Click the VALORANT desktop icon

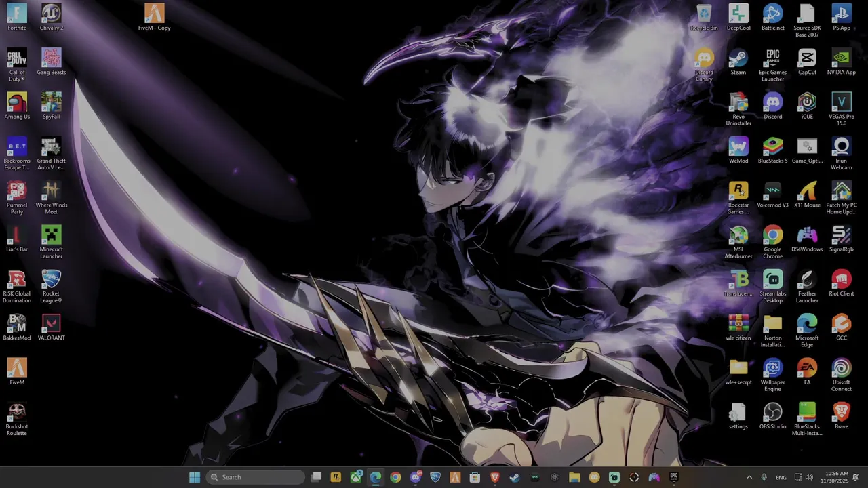pos(52,327)
